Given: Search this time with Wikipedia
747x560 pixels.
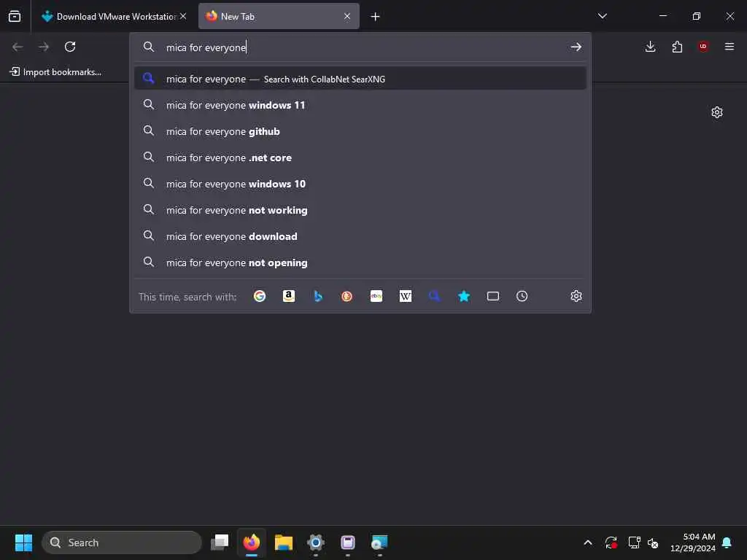Looking at the screenshot, I should tap(406, 296).
